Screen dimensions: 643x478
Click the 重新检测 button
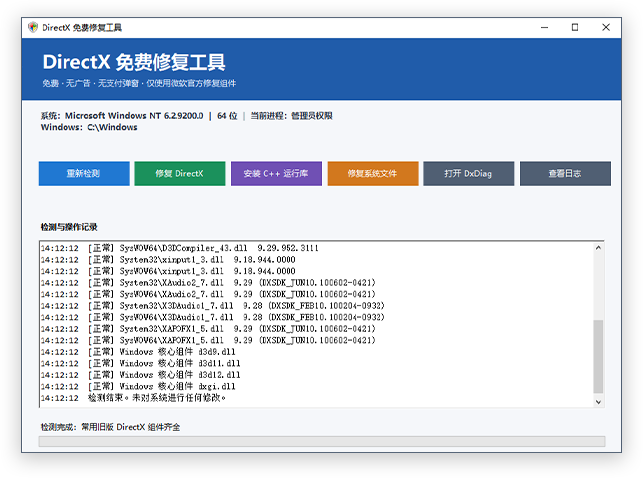coord(84,173)
